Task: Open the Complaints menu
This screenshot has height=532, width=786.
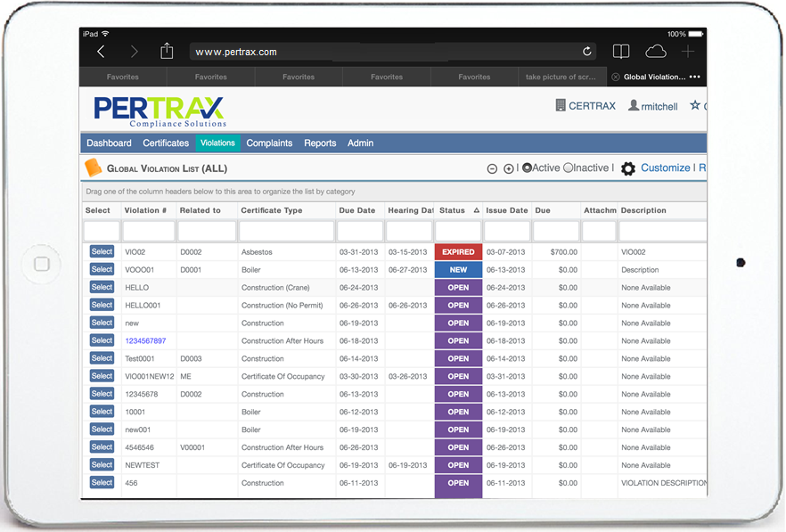Action: click(x=269, y=143)
